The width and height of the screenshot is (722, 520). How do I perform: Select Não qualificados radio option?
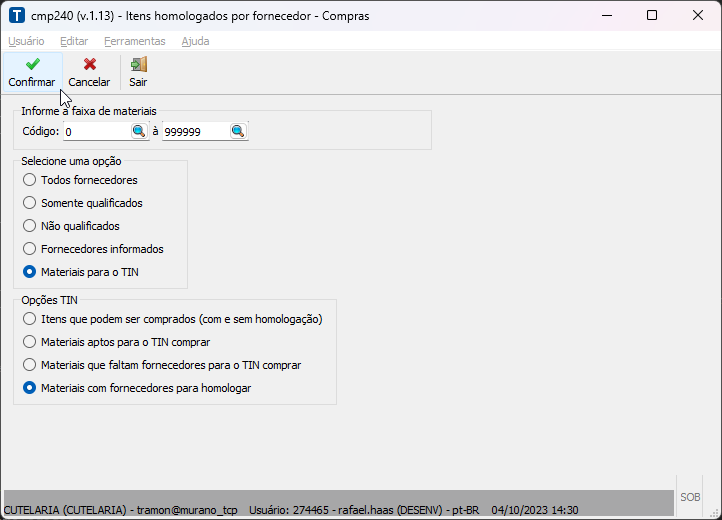[30, 226]
